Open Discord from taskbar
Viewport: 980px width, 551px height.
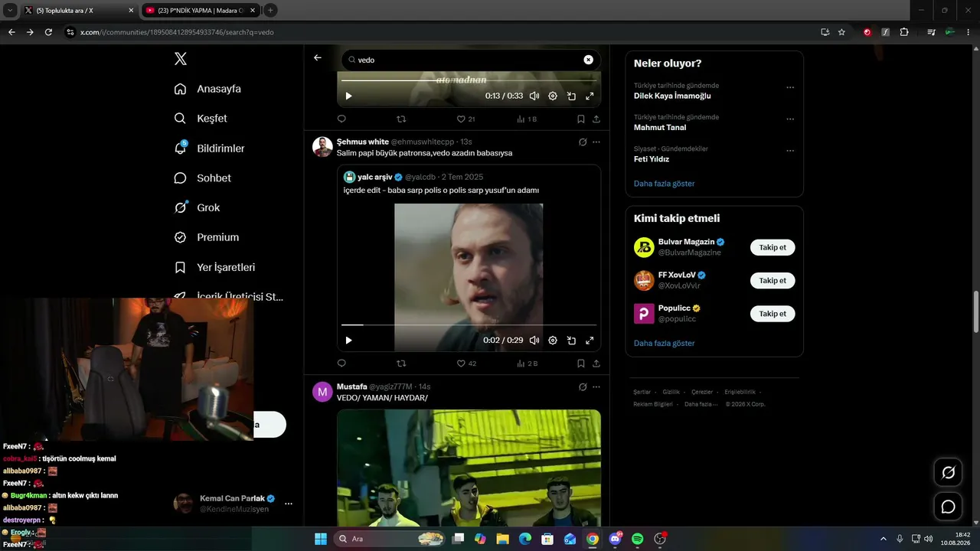615,539
